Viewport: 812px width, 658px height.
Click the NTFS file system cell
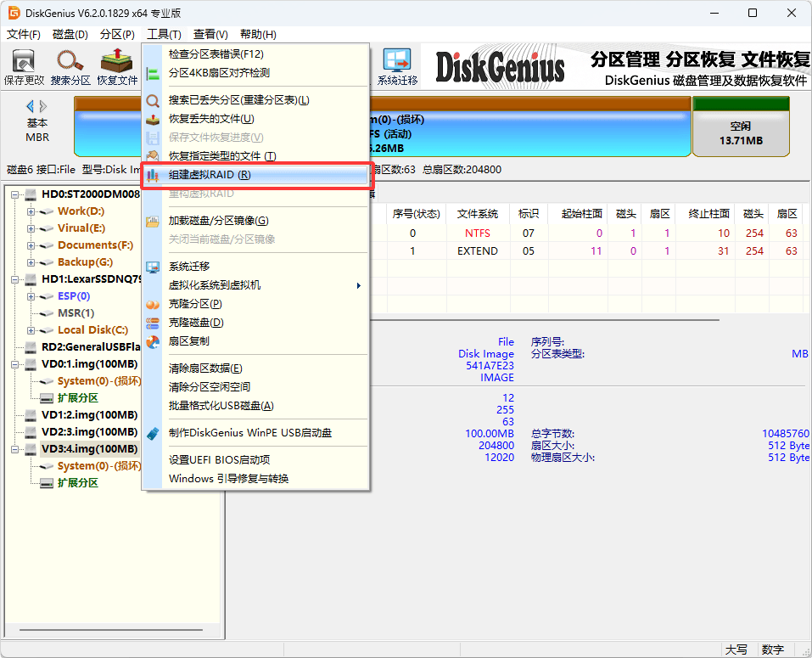tap(477, 233)
